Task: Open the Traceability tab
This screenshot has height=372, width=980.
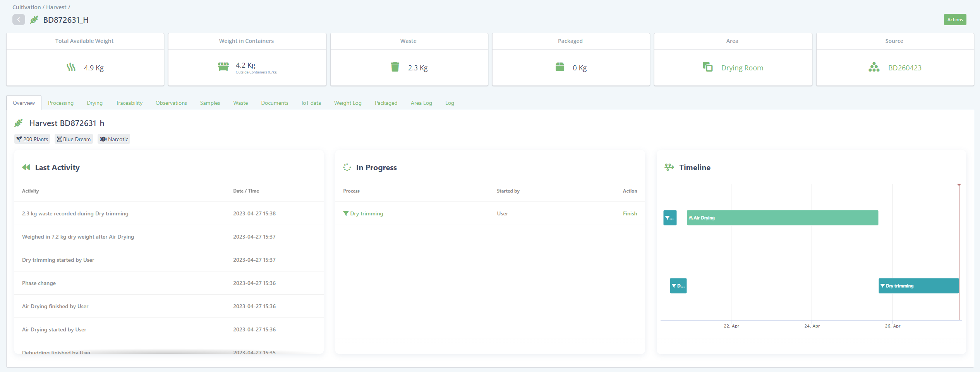Action: 129,103
